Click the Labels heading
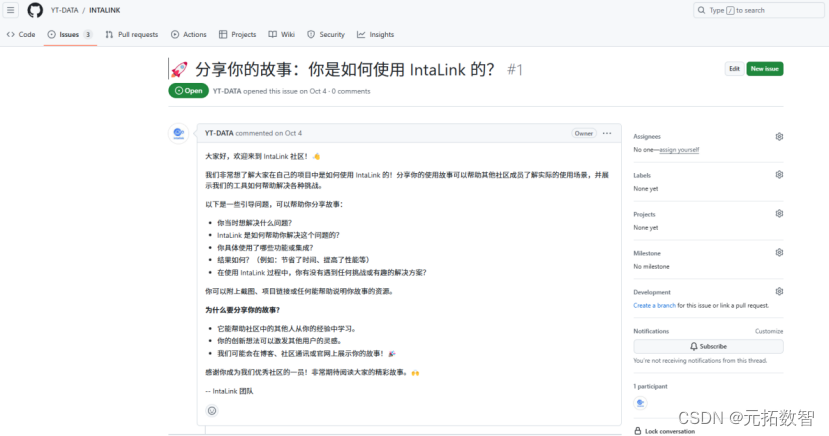829x436 pixels. (x=642, y=175)
